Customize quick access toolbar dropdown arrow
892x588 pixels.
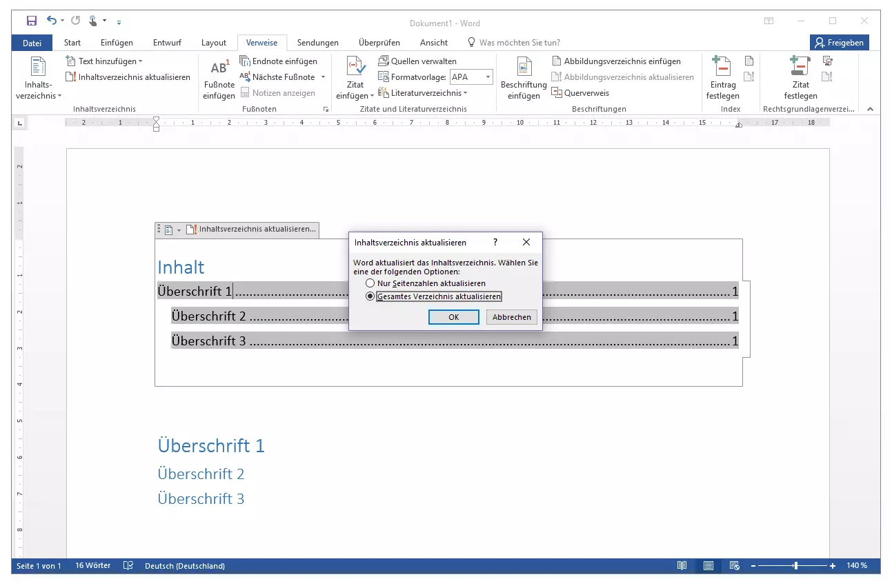pyautogui.click(x=119, y=22)
